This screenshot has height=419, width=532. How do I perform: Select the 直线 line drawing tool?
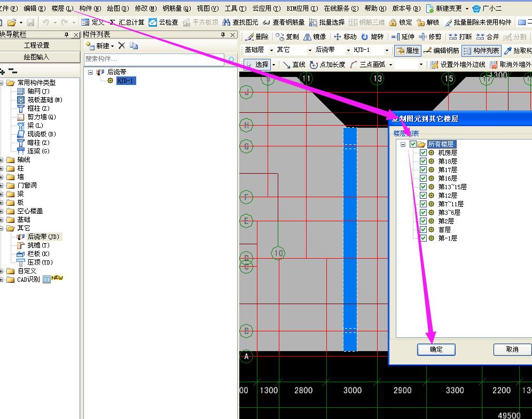point(294,65)
